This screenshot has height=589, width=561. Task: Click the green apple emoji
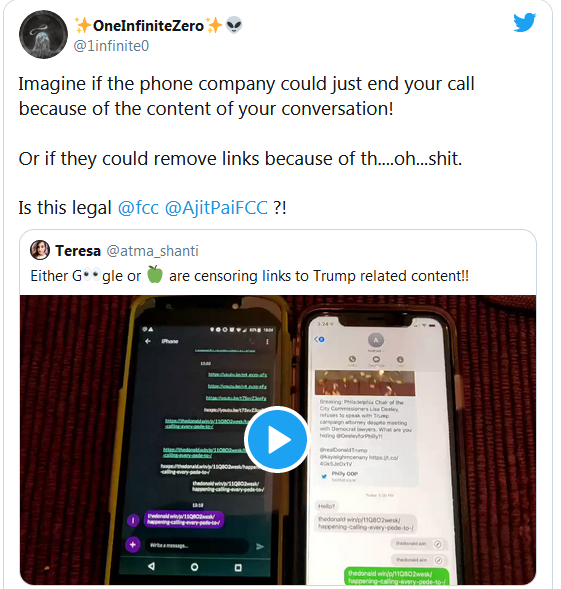click(x=155, y=274)
